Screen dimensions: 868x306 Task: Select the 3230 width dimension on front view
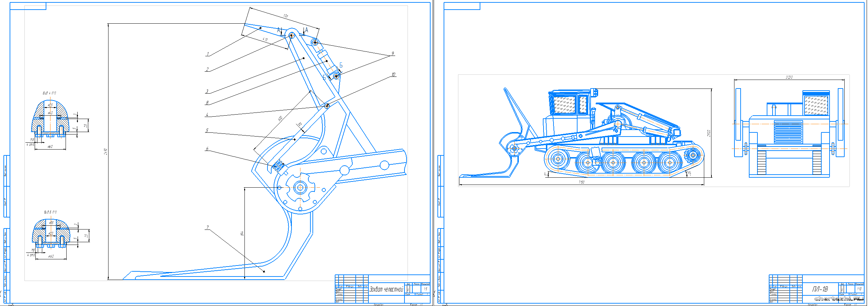click(x=789, y=77)
